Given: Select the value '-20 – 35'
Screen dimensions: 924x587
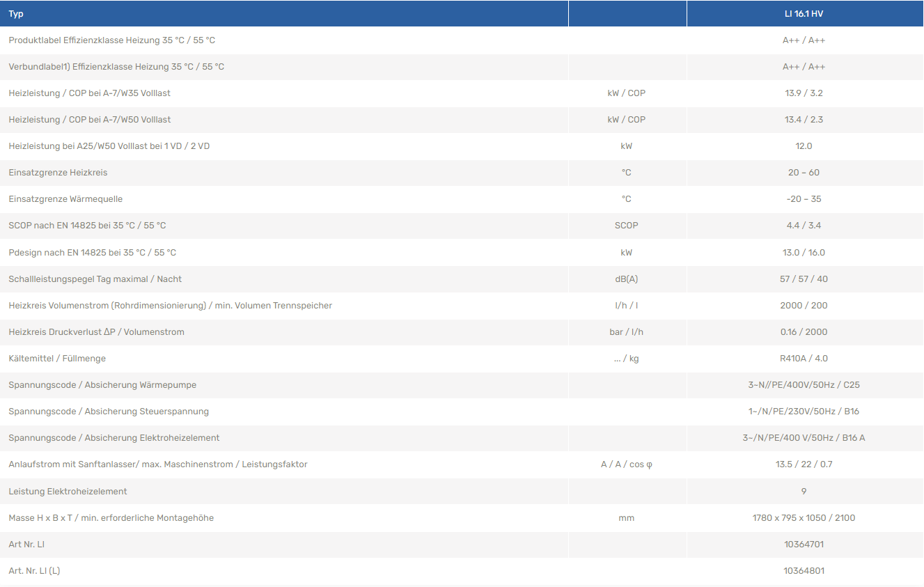Looking at the screenshot, I should tap(804, 199).
